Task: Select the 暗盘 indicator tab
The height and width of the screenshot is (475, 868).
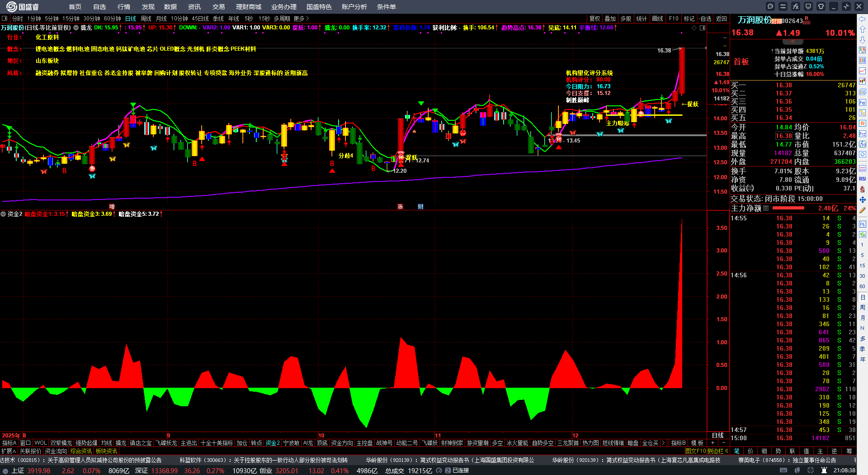Action: coord(633,443)
